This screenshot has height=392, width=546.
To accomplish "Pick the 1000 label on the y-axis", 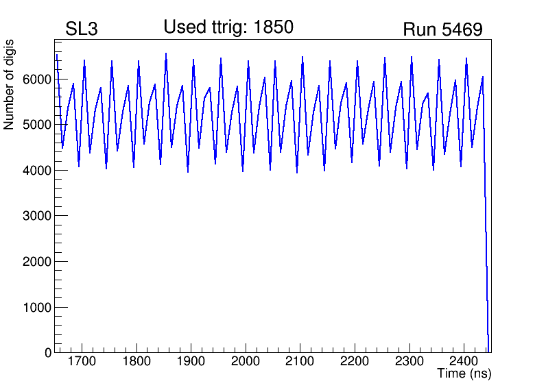I will 39,308.
